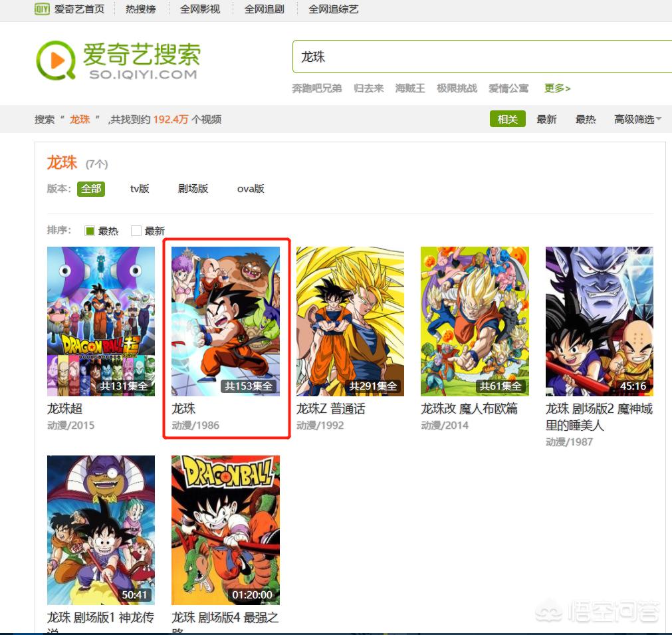
Task: Open the 龙珠Z 普通话 poster thumbnail
Action: (350, 321)
